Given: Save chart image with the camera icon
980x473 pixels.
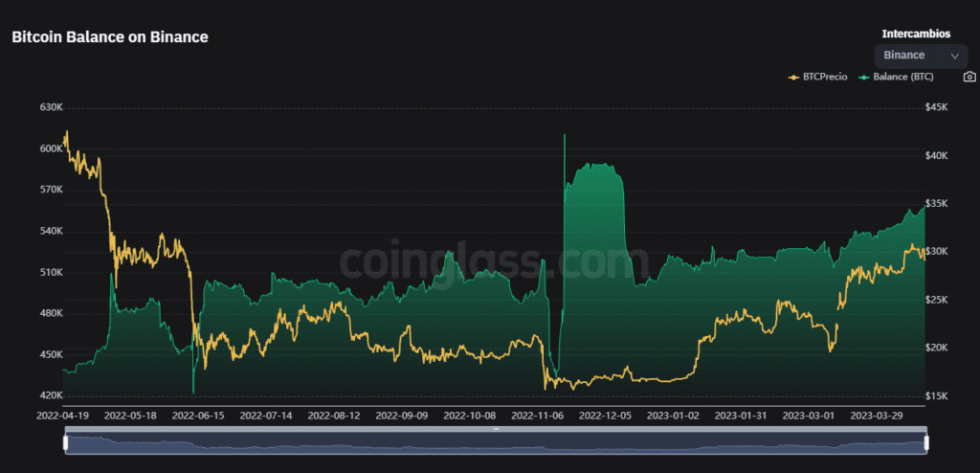Looking at the screenshot, I should (969, 77).
